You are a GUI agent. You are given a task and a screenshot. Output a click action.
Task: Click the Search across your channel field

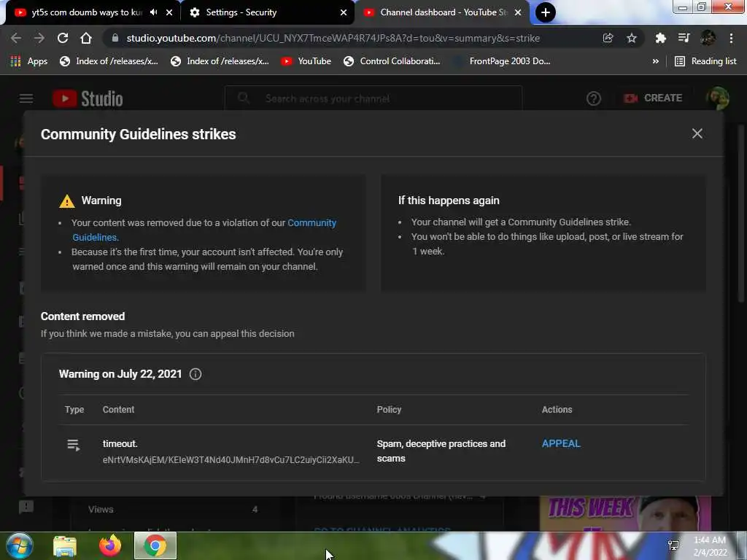pos(373,98)
